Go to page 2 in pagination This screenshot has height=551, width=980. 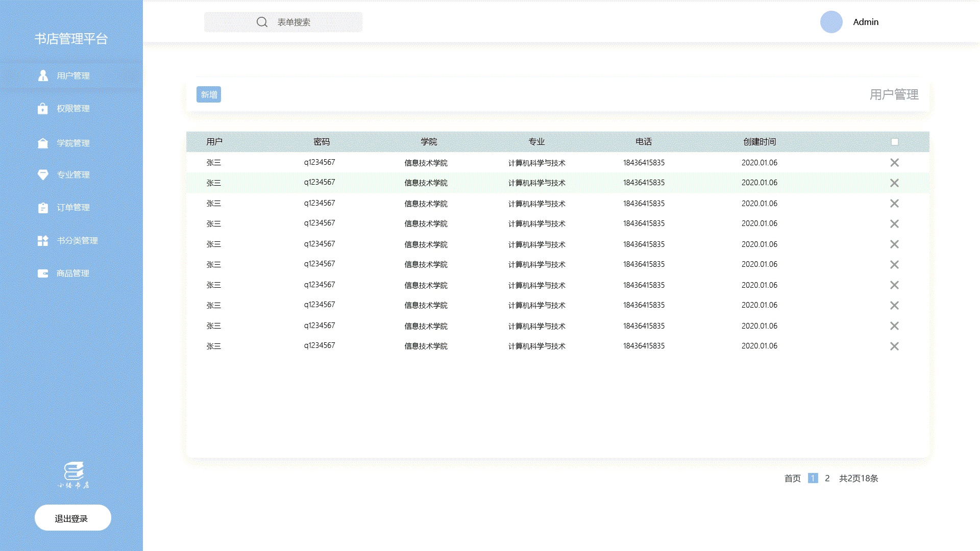tap(827, 478)
